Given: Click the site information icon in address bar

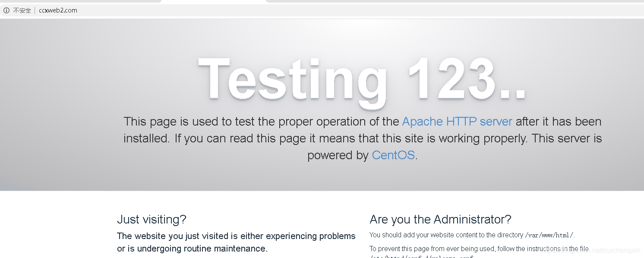Looking at the screenshot, I should pyautogui.click(x=6, y=10).
